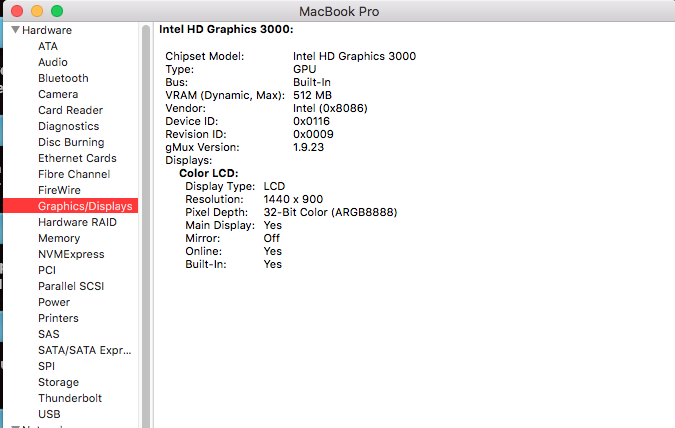Click the Resolution value 1440 x 900

pos(293,199)
